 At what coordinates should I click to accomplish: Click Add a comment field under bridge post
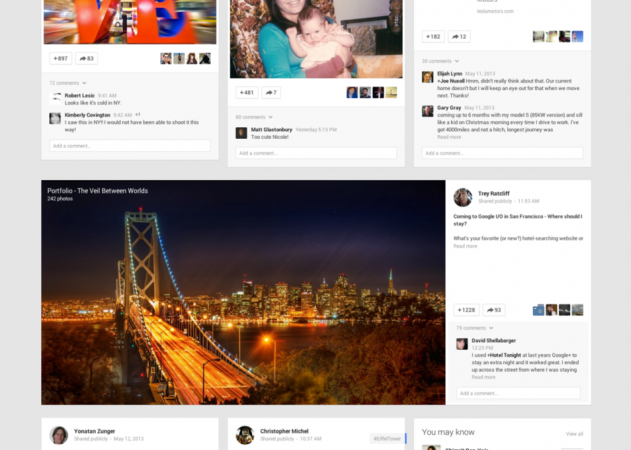(518, 393)
